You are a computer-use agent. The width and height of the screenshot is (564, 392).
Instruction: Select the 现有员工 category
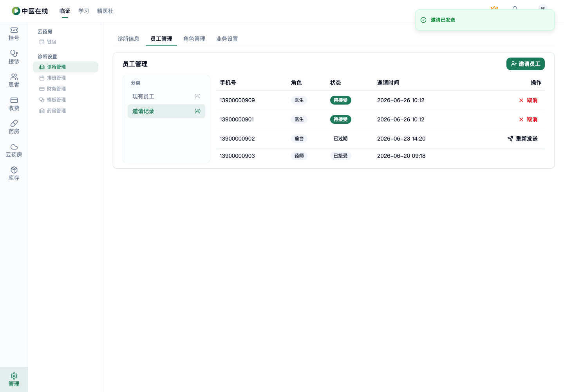(166, 96)
